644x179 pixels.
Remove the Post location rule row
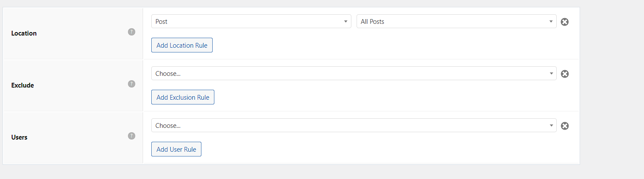coord(564,22)
